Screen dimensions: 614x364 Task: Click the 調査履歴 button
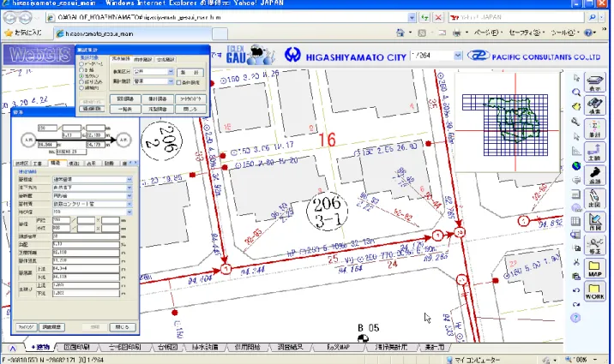[51, 327]
